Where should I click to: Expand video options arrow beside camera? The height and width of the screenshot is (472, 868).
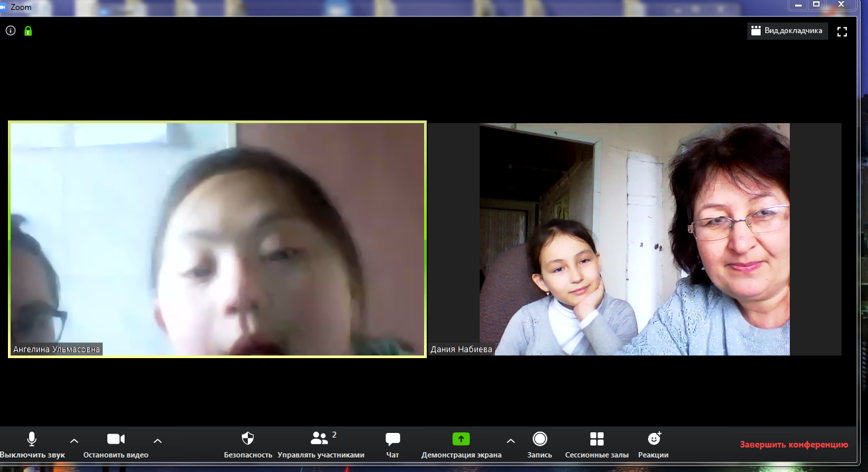pos(158,441)
